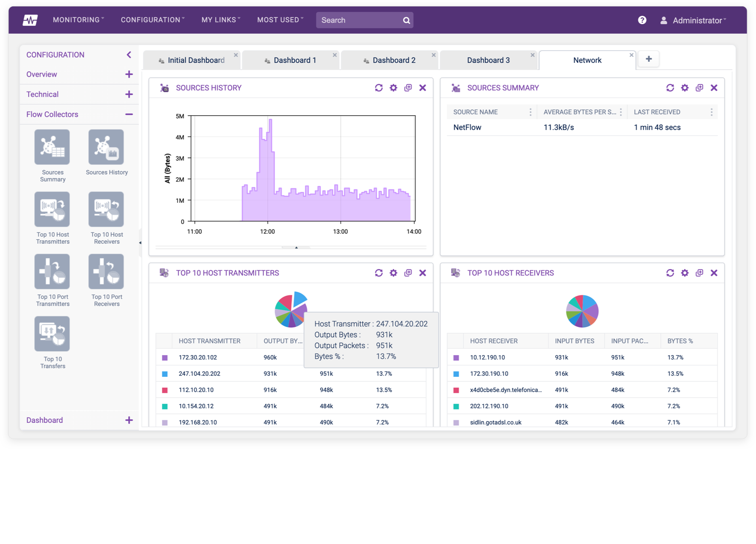Open settings for Top 10 Host Transmitters widget
The width and height of the screenshot is (756, 544).
(x=393, y=272)
